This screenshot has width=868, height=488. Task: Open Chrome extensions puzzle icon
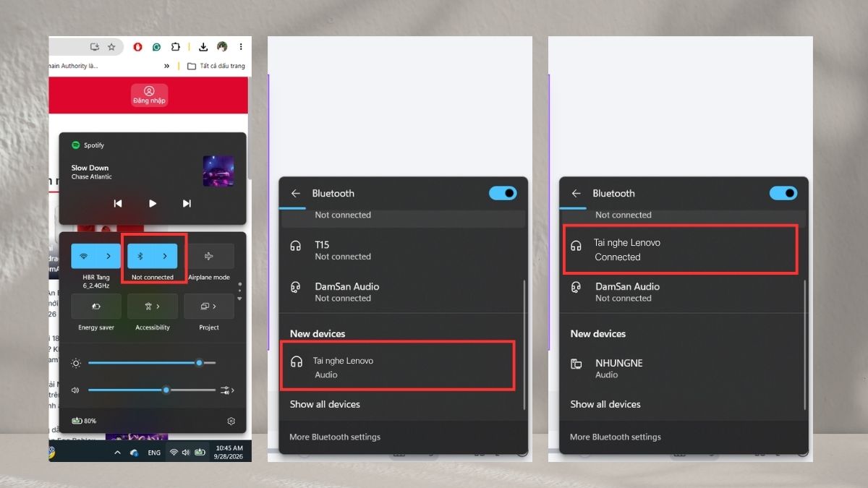(x=175, y=47)
